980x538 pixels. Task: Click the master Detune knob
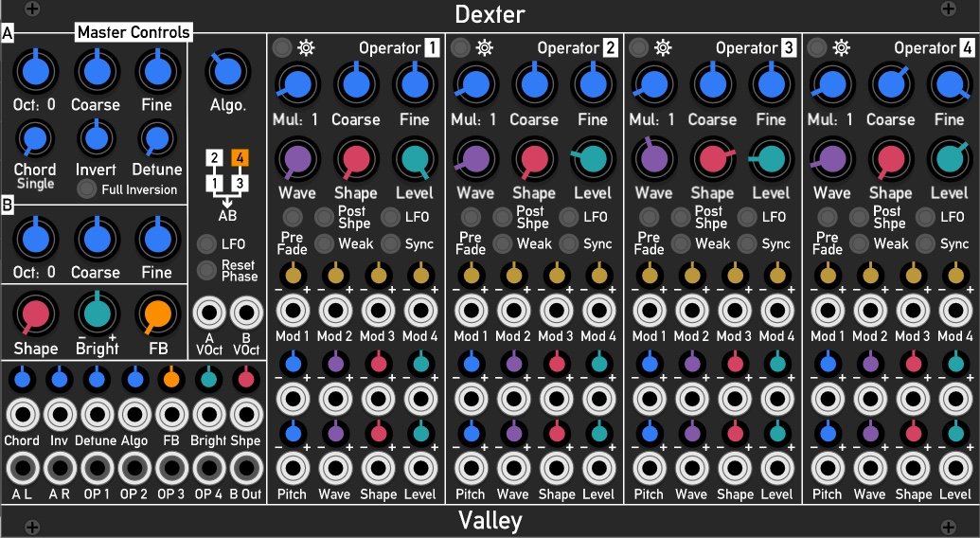coord(157,138)
